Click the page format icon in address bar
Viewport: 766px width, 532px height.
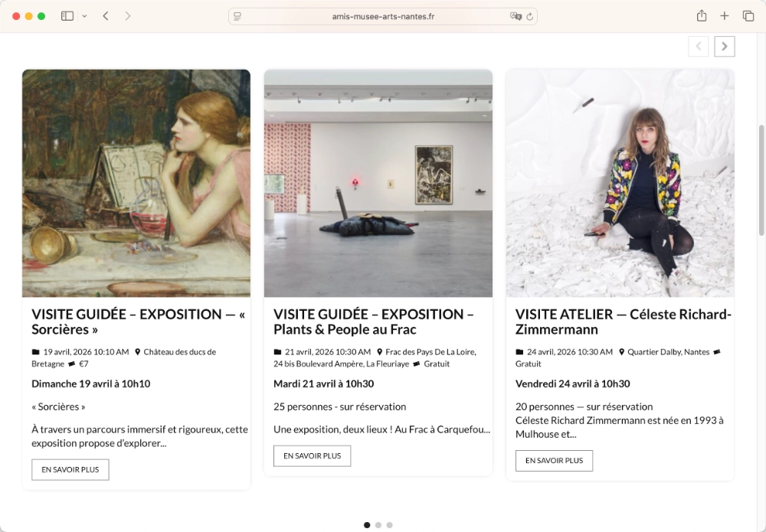click(x=239, y=15)
